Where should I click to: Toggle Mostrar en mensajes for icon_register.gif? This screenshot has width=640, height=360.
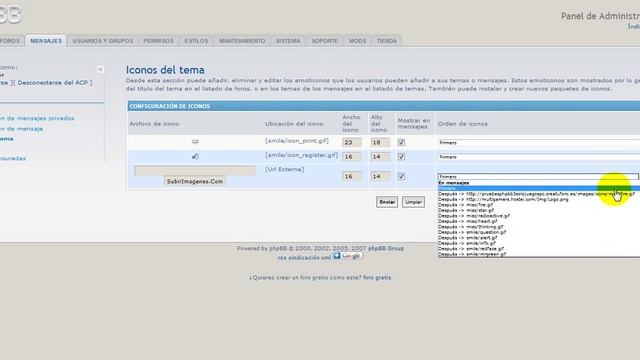(x=401, y=157)
